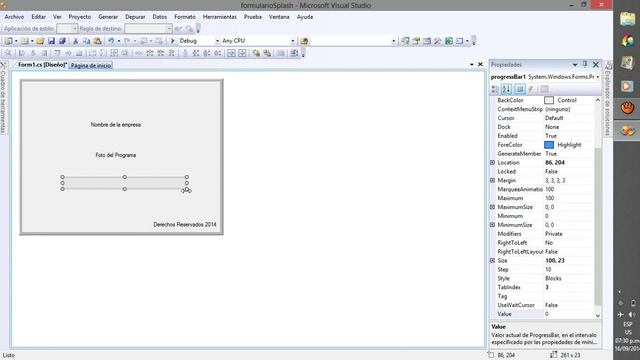Image resolution: width=640 pixels, height=360 pixels.
Task: Click the Align Lefts layout icon
Action: click(22, 53)
